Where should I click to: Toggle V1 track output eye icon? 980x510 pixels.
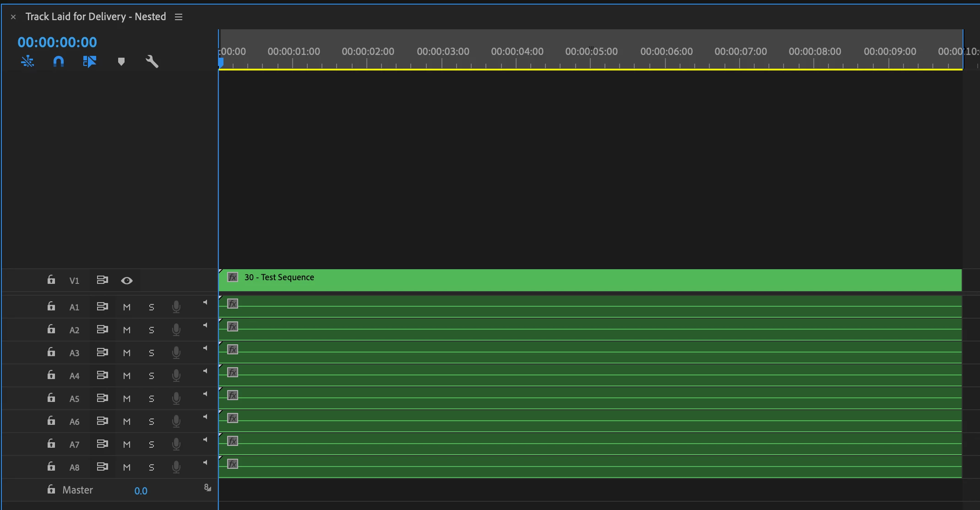[127, 280]
